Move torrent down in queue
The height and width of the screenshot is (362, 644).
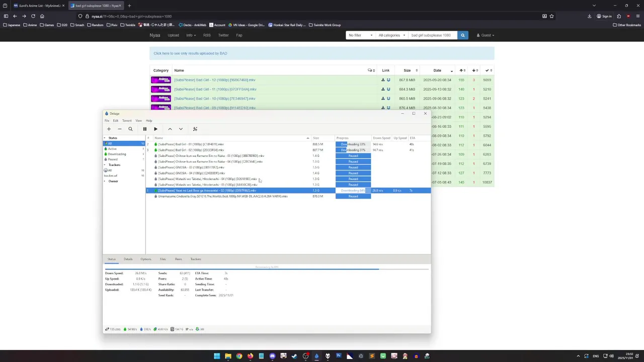(x=181, y=129)
